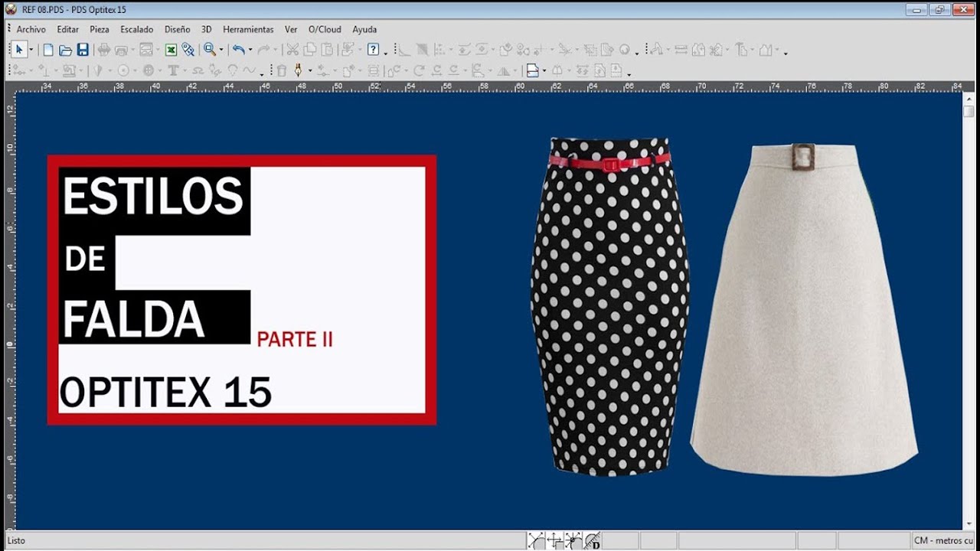
Task: Select the pen nib draft tool
Action: pos(299,70)
